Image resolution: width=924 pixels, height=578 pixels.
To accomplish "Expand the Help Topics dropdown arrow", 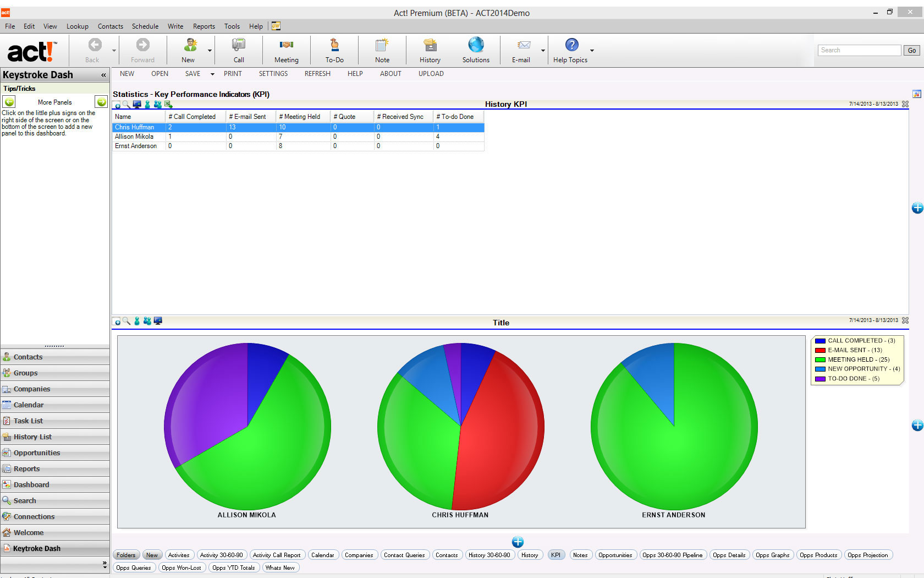I will [592, 51].
